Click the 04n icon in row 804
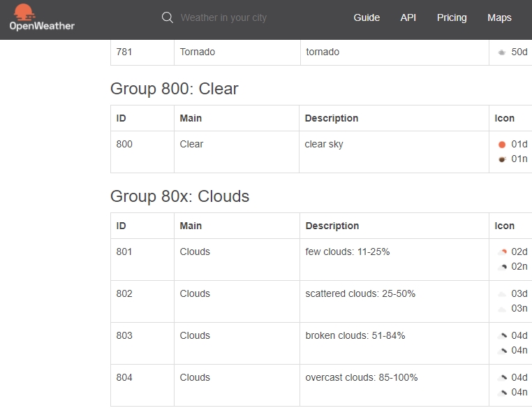This screenshot has width=532, height=408. pos(502,393)
